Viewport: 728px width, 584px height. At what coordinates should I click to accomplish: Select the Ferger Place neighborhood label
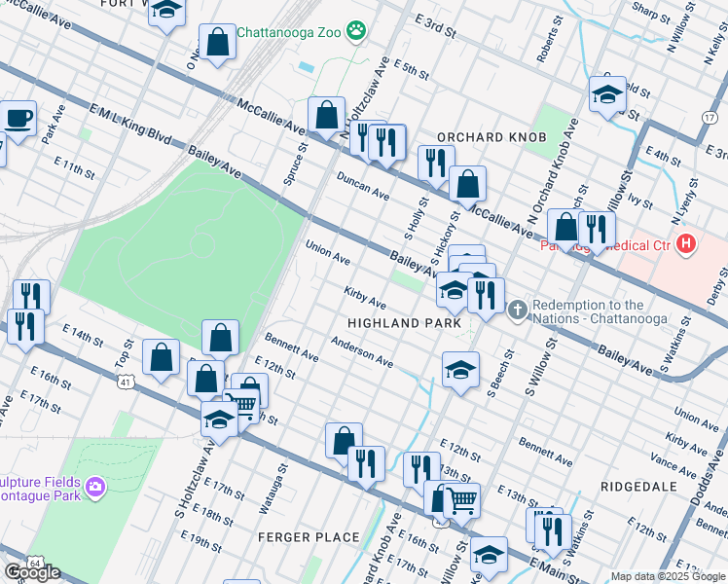point(309,537)
